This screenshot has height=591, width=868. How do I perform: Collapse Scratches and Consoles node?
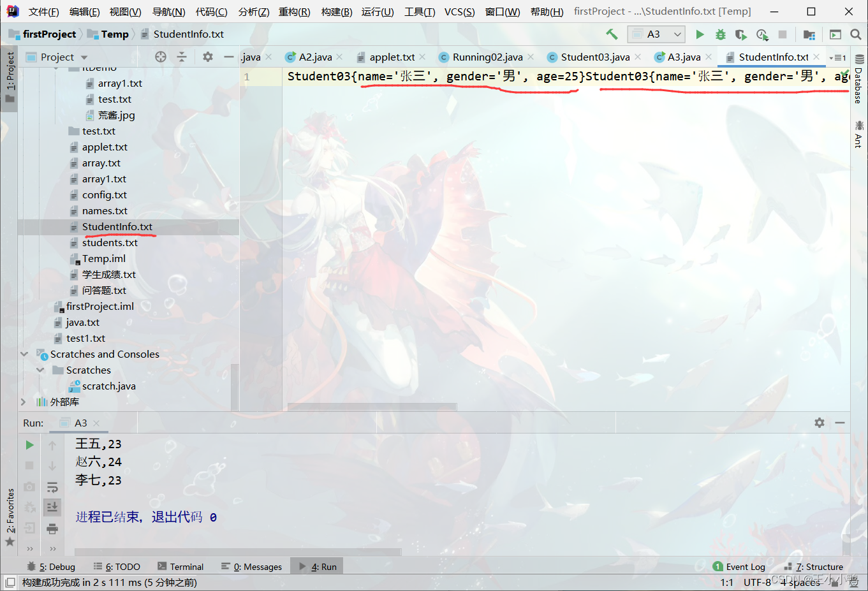(x=24, y=354)
